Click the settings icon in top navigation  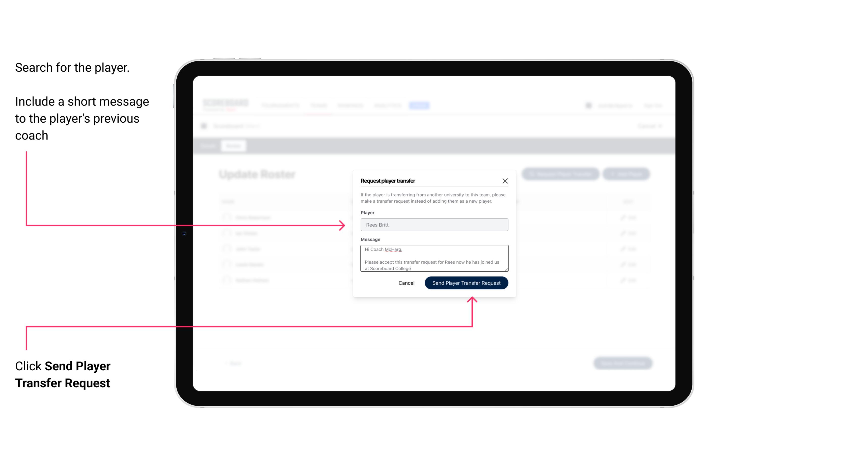pos(588,105)
